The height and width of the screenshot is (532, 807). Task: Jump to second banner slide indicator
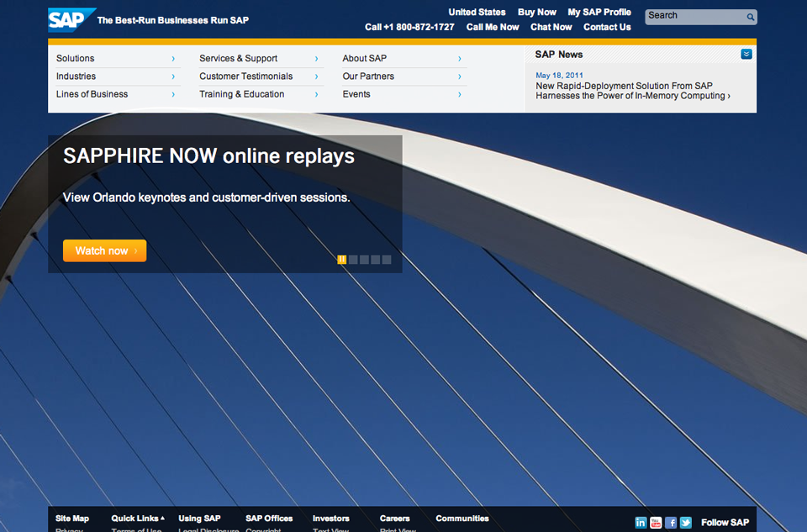(353, 260)
